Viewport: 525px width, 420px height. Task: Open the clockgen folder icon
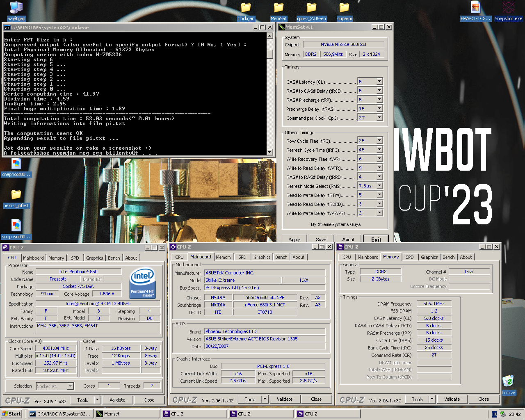(246, 11)
